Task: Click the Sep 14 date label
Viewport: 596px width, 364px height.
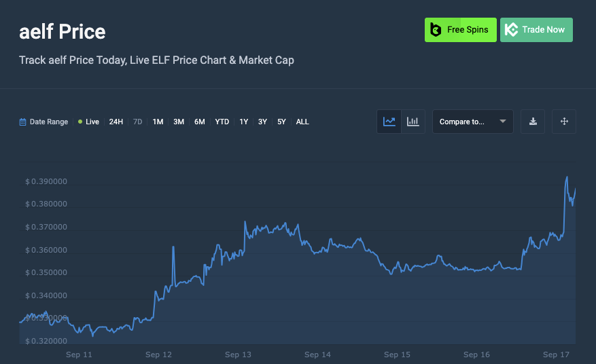Action: click(317, 355)
